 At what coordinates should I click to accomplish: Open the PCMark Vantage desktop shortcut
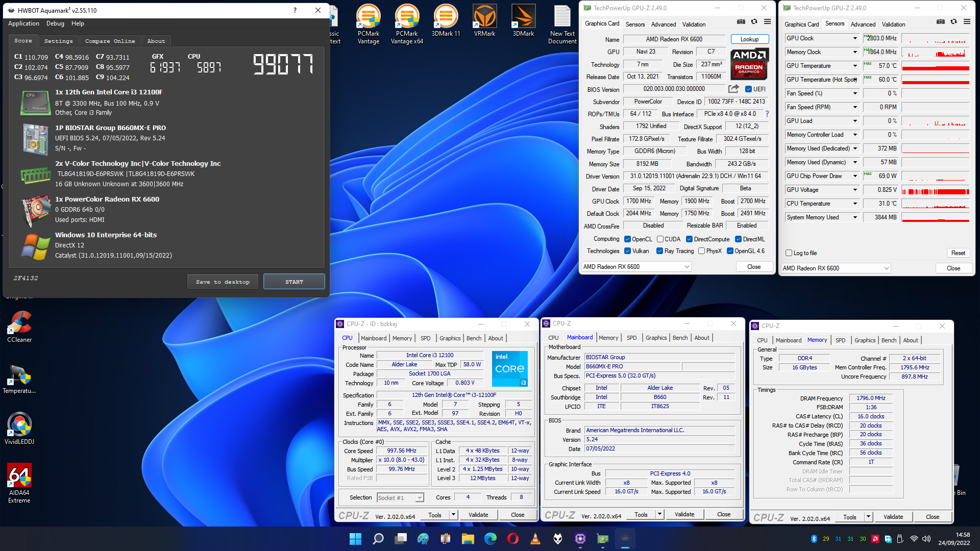tap(368, 24)
